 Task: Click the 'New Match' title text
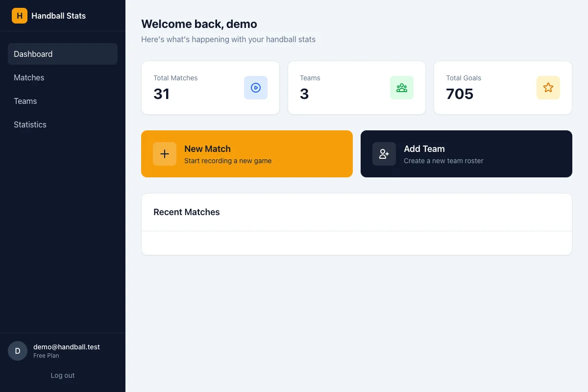coord(207,149)
